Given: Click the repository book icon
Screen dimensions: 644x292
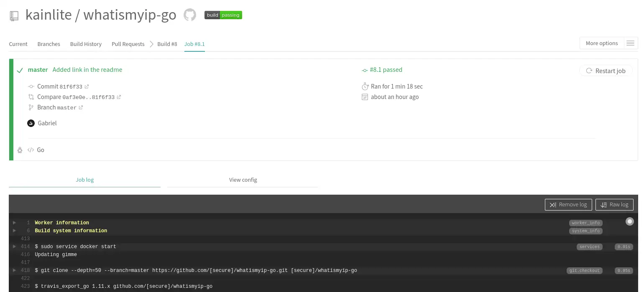Looking at the screenshot, I should pos(14,16).
